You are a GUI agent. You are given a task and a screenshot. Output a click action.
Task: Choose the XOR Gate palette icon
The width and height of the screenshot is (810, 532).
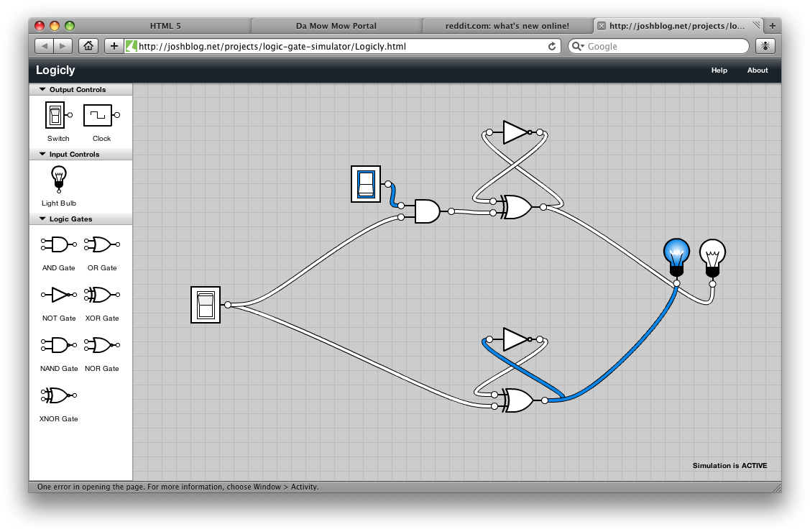(101, 295)
